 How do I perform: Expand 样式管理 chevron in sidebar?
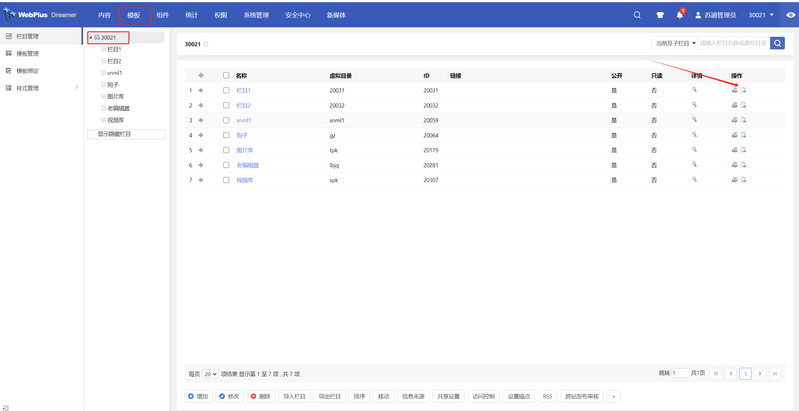76,88
